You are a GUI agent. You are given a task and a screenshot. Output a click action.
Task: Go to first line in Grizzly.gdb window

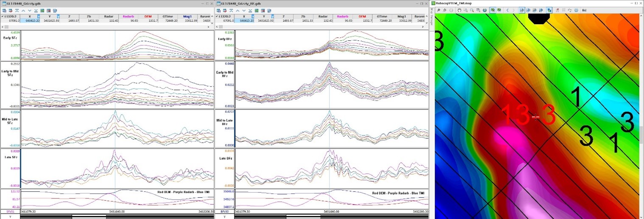[17, 11]
